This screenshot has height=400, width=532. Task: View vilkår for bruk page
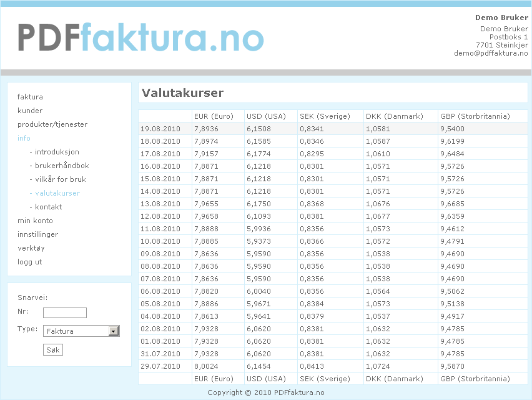click(x=60, y=179)
